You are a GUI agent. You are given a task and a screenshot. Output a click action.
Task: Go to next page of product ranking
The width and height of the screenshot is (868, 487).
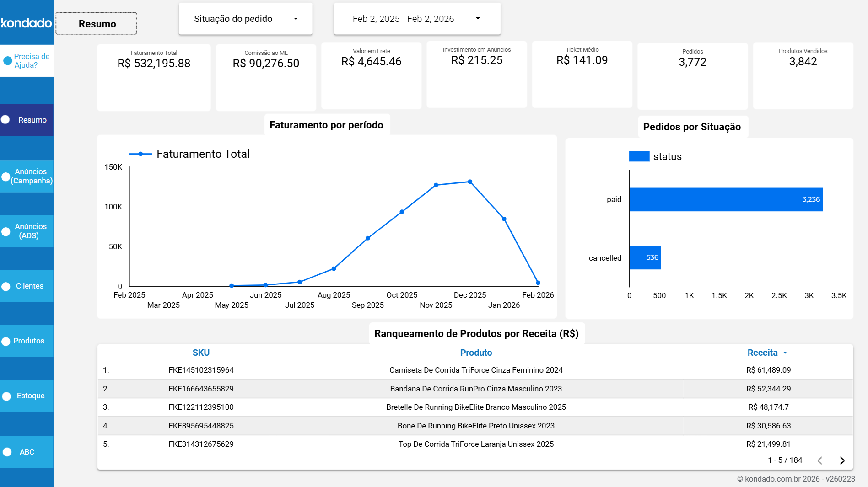(x=842, y=460)
